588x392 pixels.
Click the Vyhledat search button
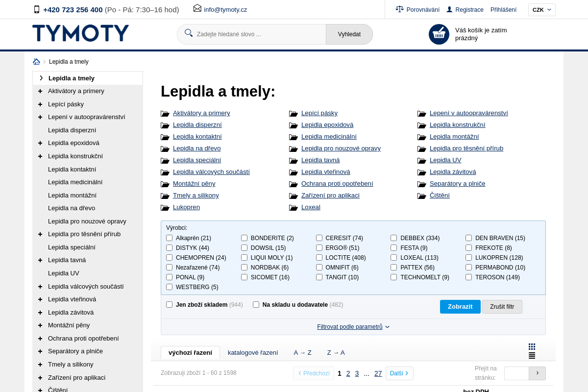pyautogui.click(x=349, y=34)
